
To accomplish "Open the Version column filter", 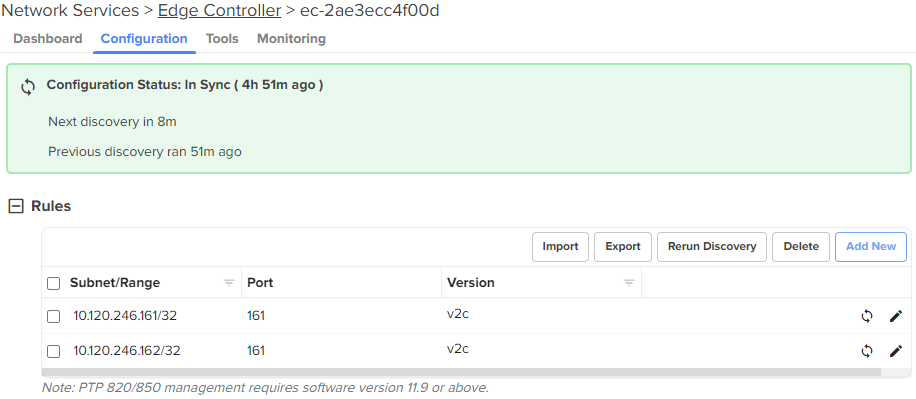I will click(629, 283).
